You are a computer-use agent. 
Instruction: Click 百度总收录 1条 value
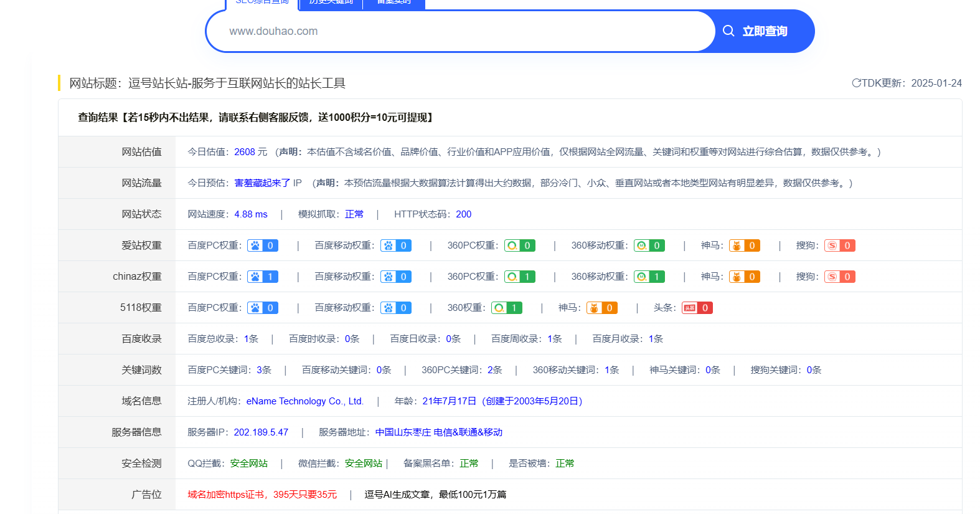point(251,339)
